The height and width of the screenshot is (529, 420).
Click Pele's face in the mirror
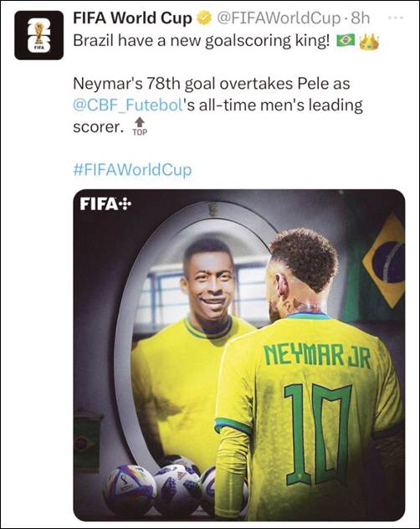207,284
